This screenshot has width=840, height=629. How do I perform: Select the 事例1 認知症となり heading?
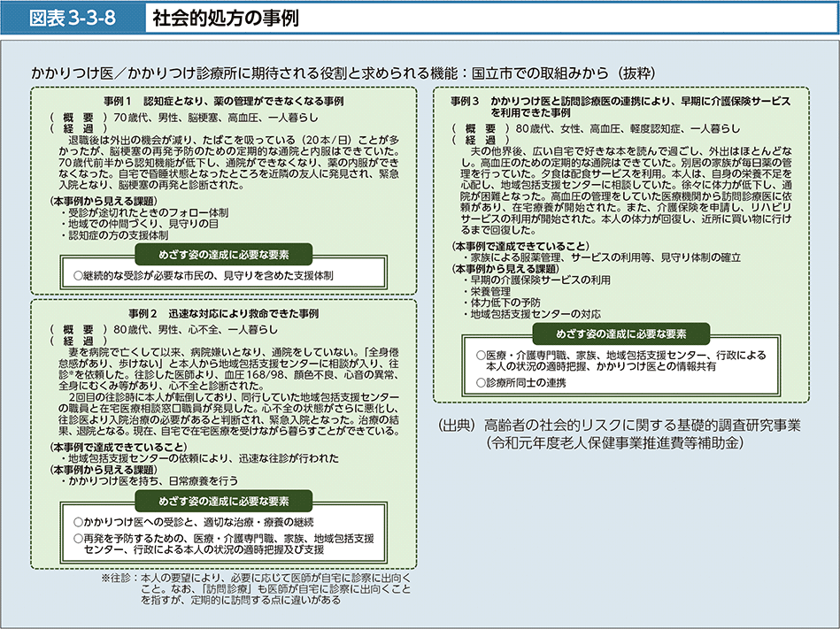click(223, 102)
